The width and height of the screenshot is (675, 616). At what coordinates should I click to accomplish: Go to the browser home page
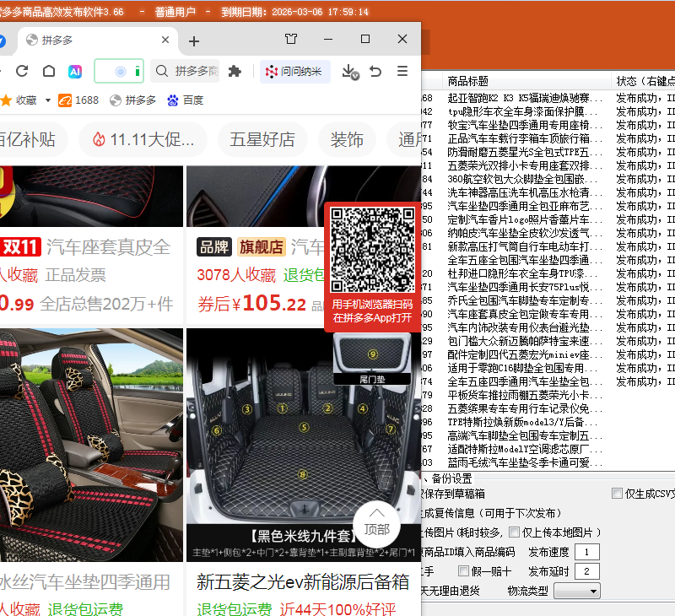point(49,72)
